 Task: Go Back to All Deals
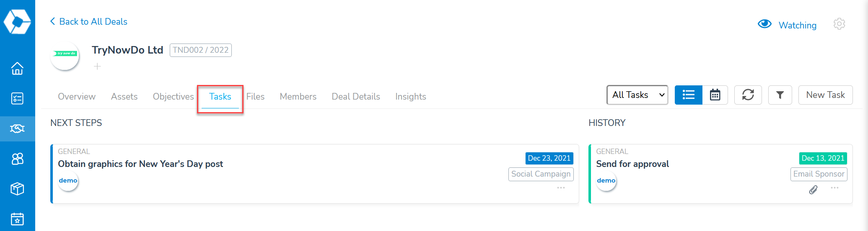pos(88,21)
